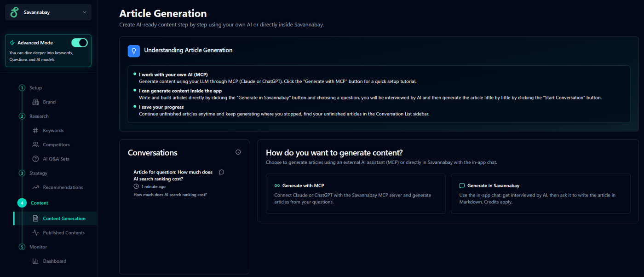
Task: Click the Keywords hashtag icon
Action: coord(35,131)
